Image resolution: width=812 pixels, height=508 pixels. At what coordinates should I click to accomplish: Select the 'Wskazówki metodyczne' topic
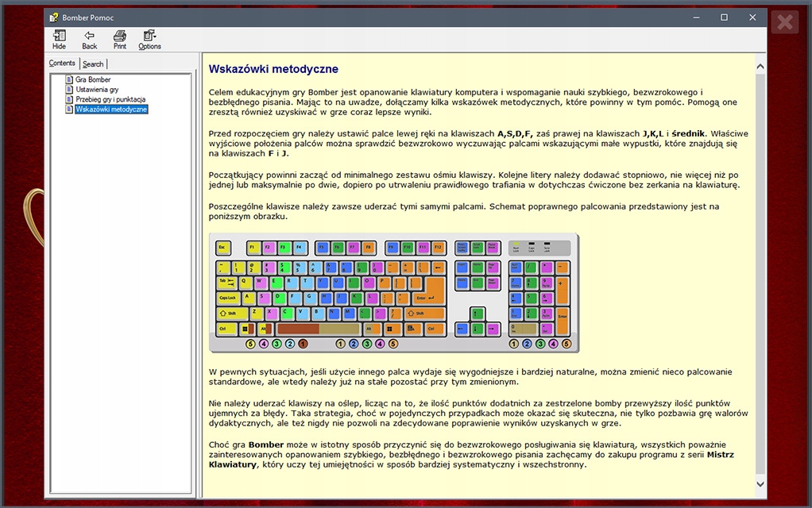pos(111,110)
